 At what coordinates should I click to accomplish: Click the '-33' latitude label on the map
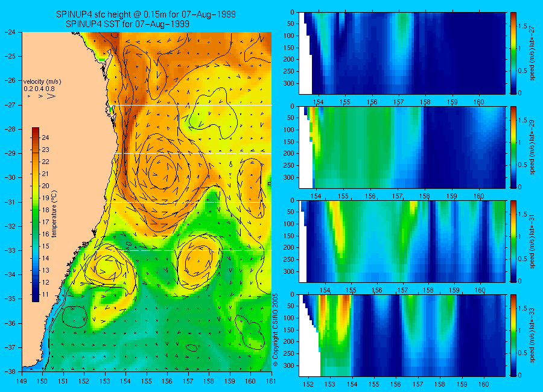click(10, 250)
